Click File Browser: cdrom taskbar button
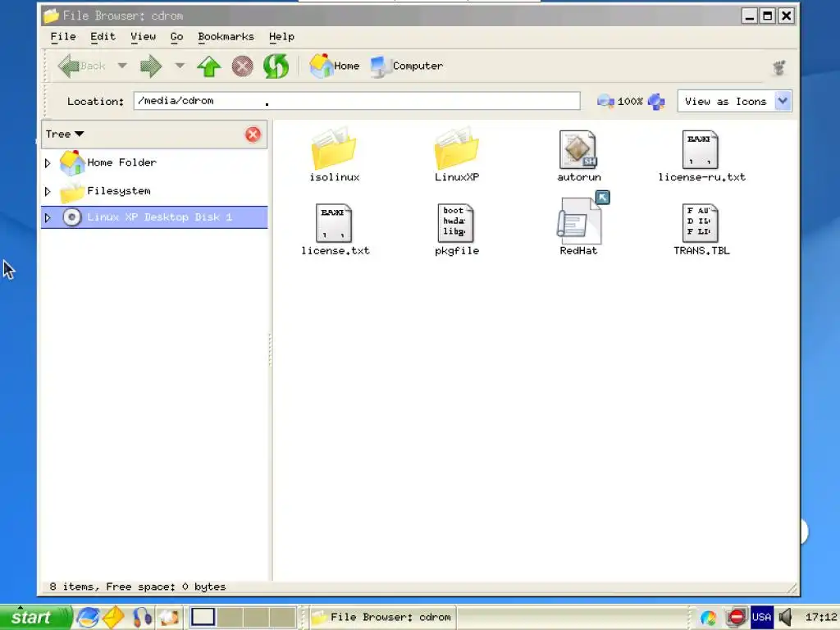The height and width of the screenshot is (630, 840). 384,617
